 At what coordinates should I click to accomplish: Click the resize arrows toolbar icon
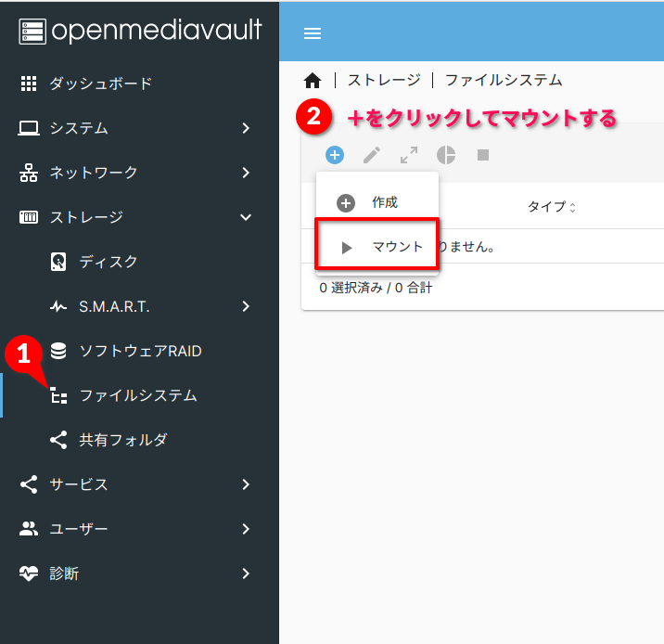pyautogui.click(x=409, y=155)
